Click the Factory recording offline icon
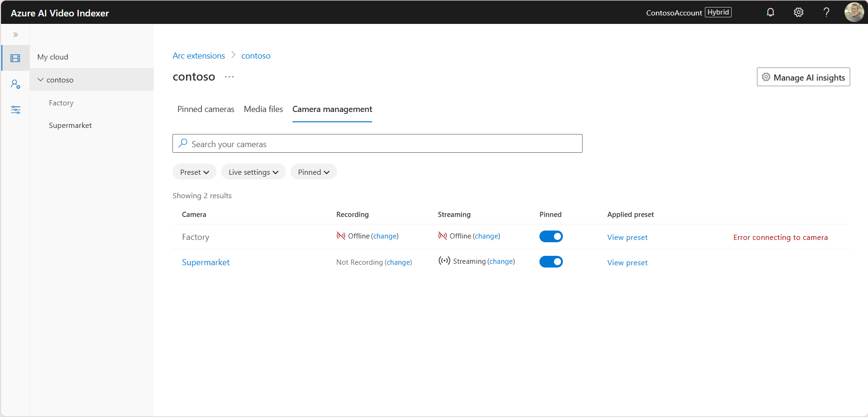868x417 pixels. [x=341, y=236]
